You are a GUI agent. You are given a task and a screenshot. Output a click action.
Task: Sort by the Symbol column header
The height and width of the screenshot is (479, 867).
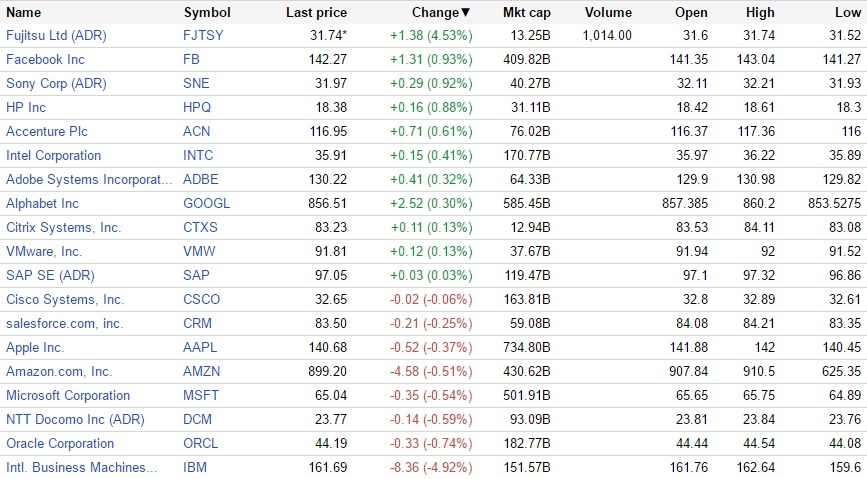click(207, 13)
